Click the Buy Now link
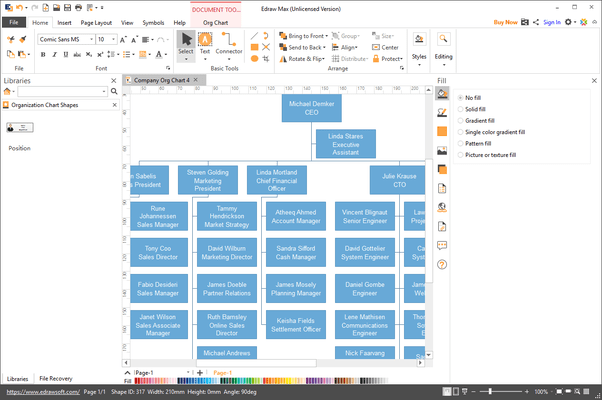 click(x=505, y=22)
